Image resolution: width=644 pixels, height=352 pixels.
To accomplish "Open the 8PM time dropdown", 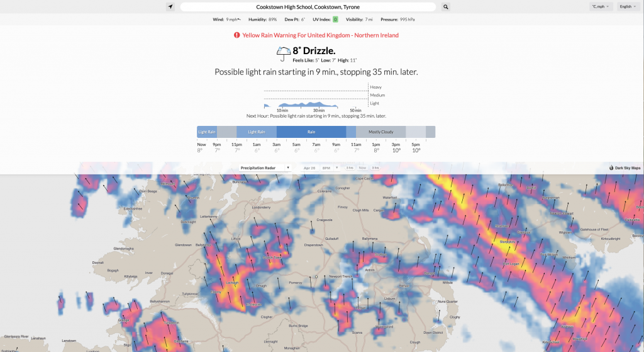I will click(330, 167).
